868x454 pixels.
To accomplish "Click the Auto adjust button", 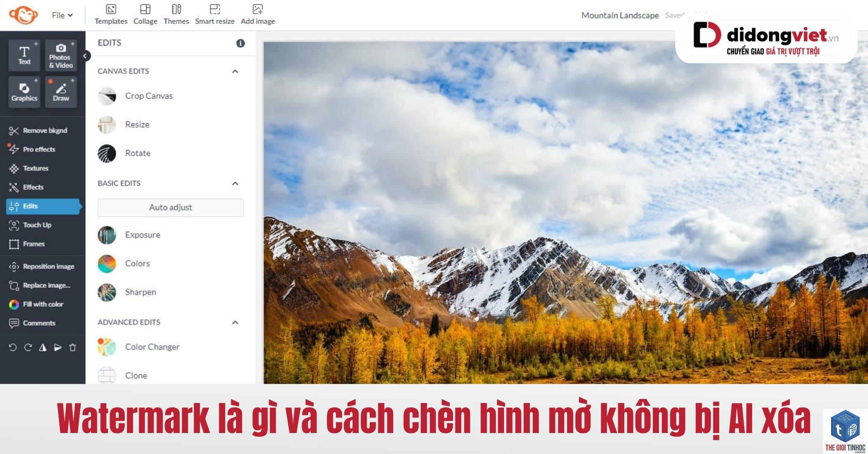I will (x=170, y=207).
